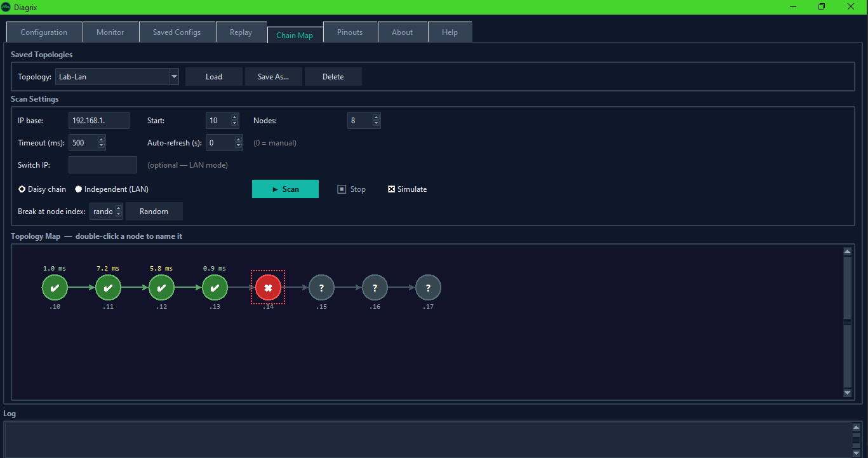Decrease Timeout (ms) with down arrow

point(102,146)
